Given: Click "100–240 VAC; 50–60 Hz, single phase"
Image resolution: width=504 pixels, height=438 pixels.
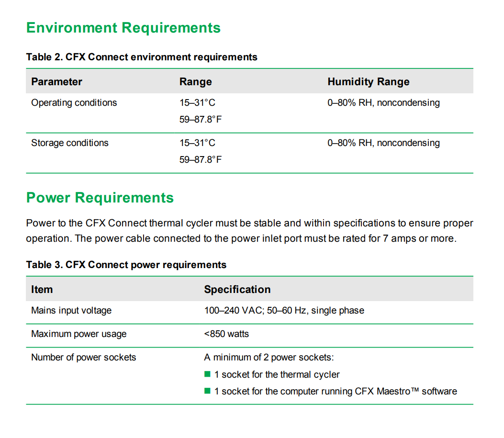Looking at the screenshot, I should (x=284, y=310).
